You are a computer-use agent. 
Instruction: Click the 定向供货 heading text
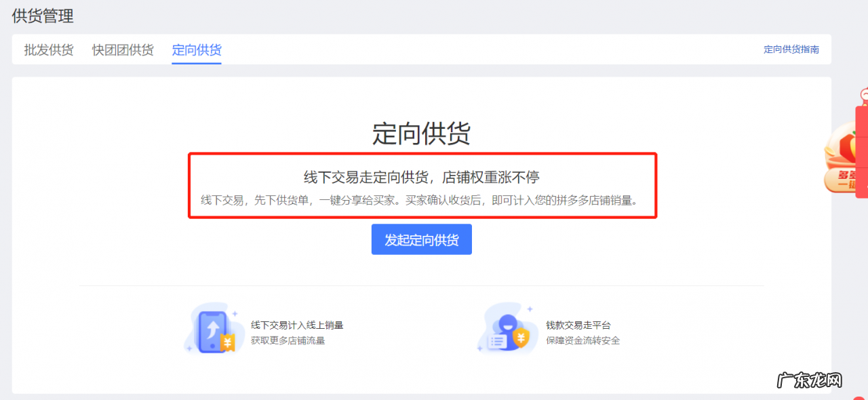point(421,134)
